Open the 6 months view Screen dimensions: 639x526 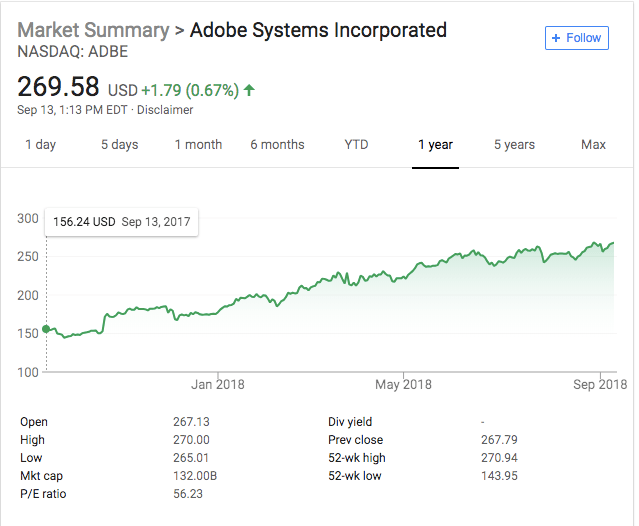[x=277, y=145]
